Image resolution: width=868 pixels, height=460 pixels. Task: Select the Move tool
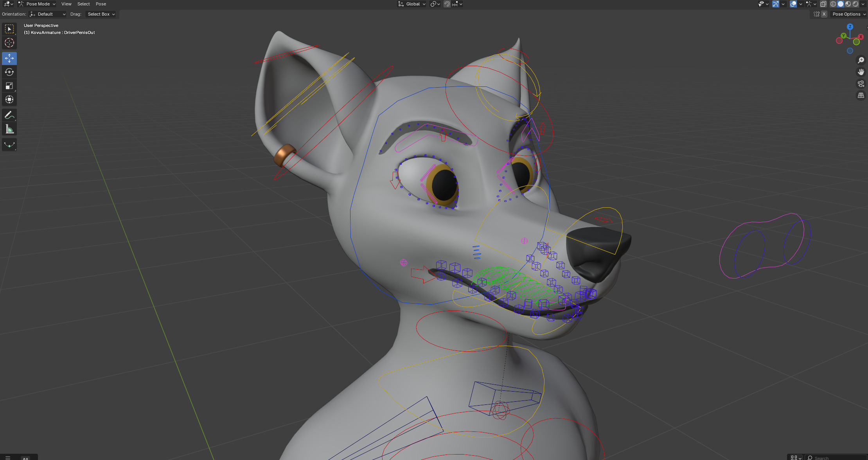(9, 58)
